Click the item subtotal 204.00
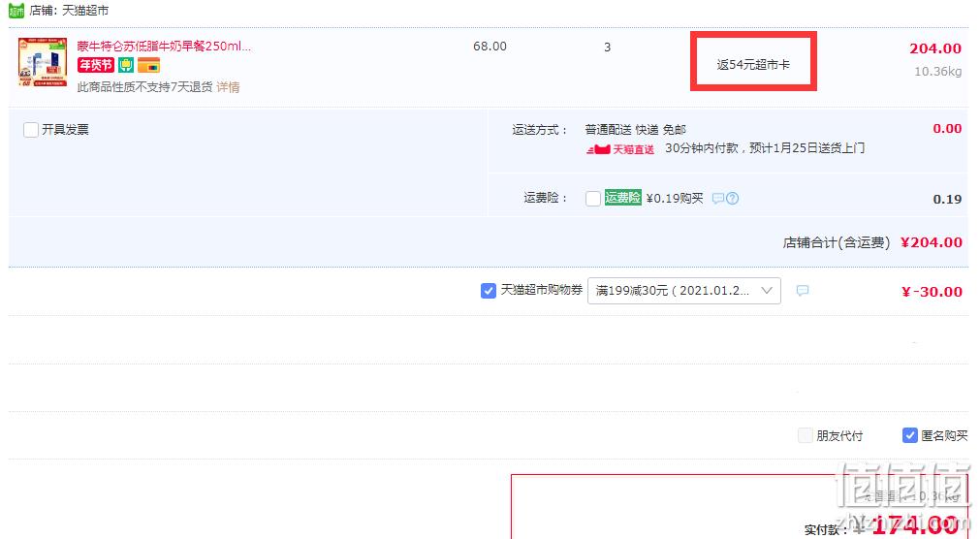This screenshot has width=980, height=539. [x=935, y=48]
